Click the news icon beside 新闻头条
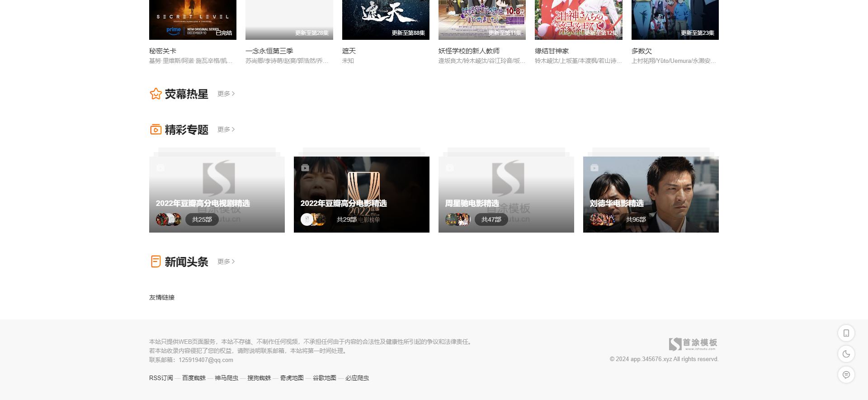The height and width of the screenshot is (400, 868). (x=156, y=262)
